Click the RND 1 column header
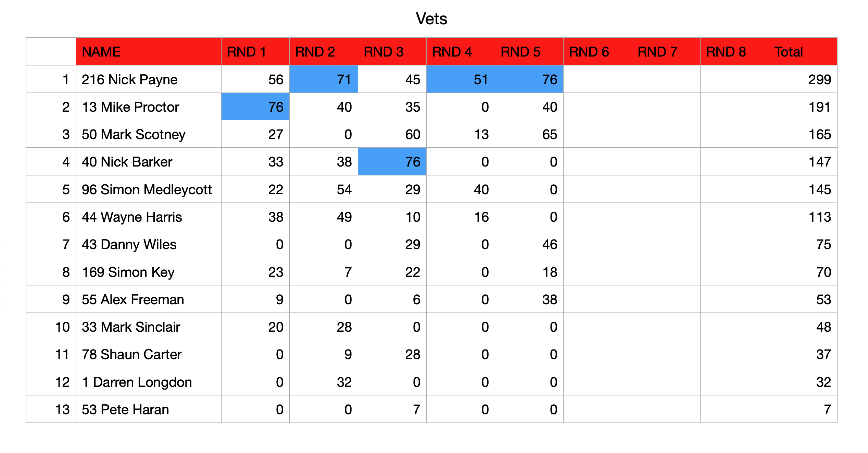This screenshot has width=868, height=453. click(x=255, y=51)
